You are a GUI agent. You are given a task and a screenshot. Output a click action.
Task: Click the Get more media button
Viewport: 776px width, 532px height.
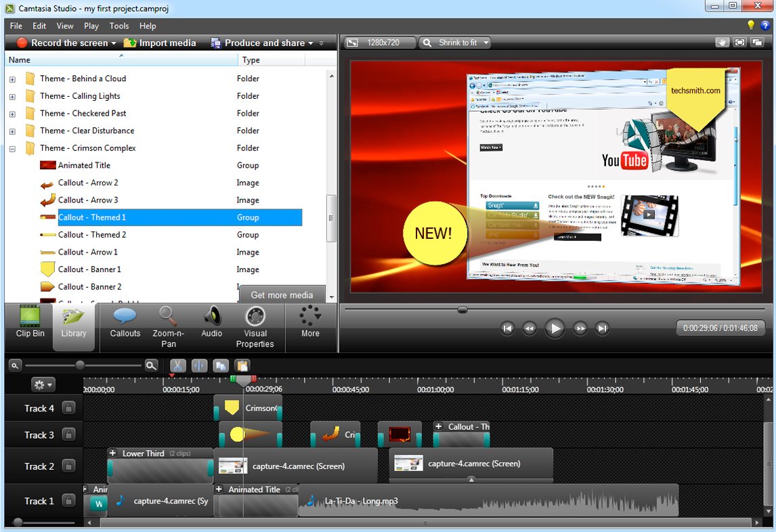pos(282,295)
